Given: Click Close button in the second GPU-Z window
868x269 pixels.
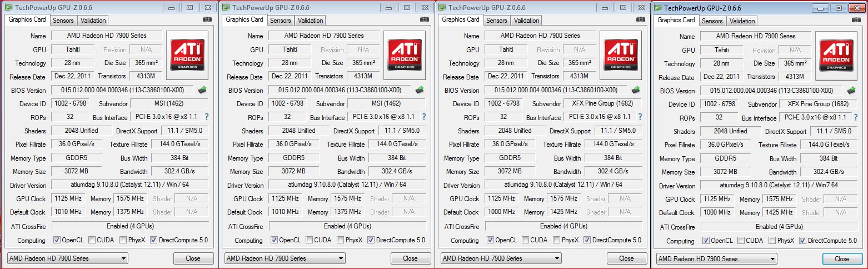Looking at the screenshot, I should [x=410, y=258].
